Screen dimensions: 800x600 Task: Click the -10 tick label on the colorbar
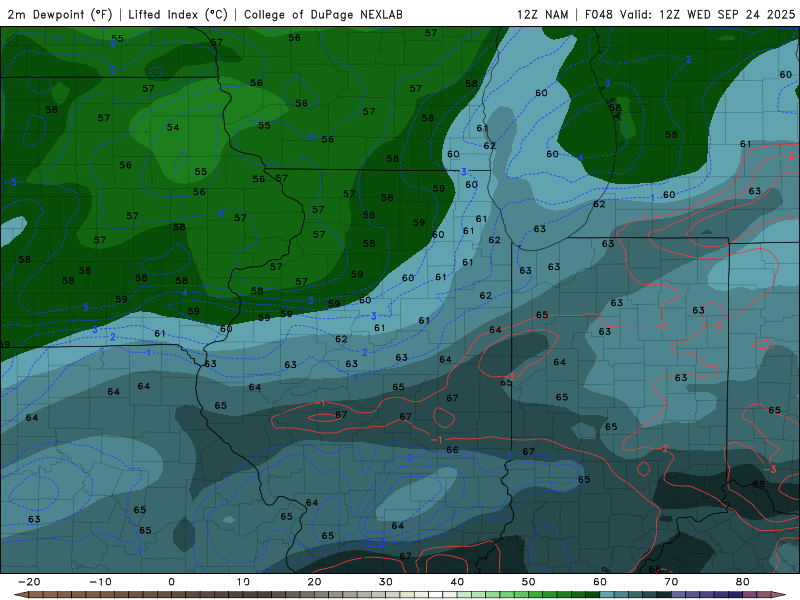pyautogui.click(x=100, y=582)
